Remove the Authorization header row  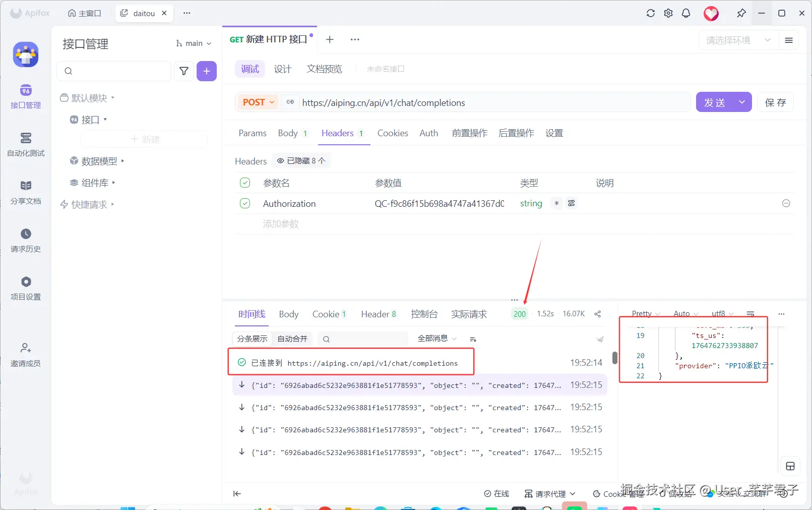point(786,203)
